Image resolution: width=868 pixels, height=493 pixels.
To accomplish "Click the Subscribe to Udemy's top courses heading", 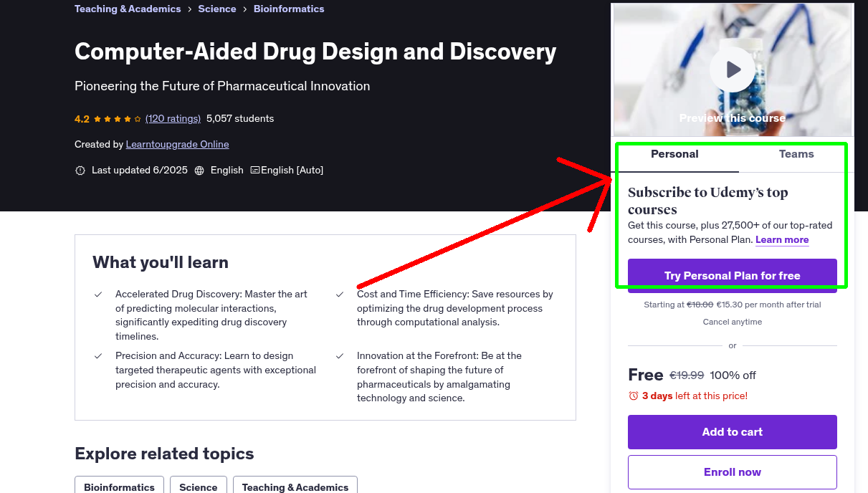I will coord(708,201).
